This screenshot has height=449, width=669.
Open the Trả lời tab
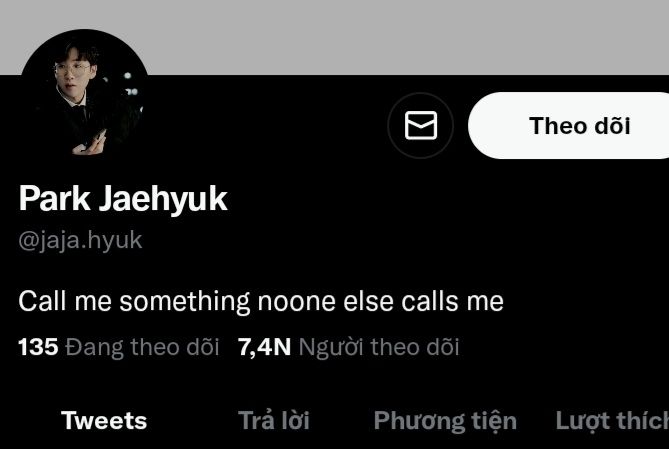pyautogui.click(x=273, y=421)
